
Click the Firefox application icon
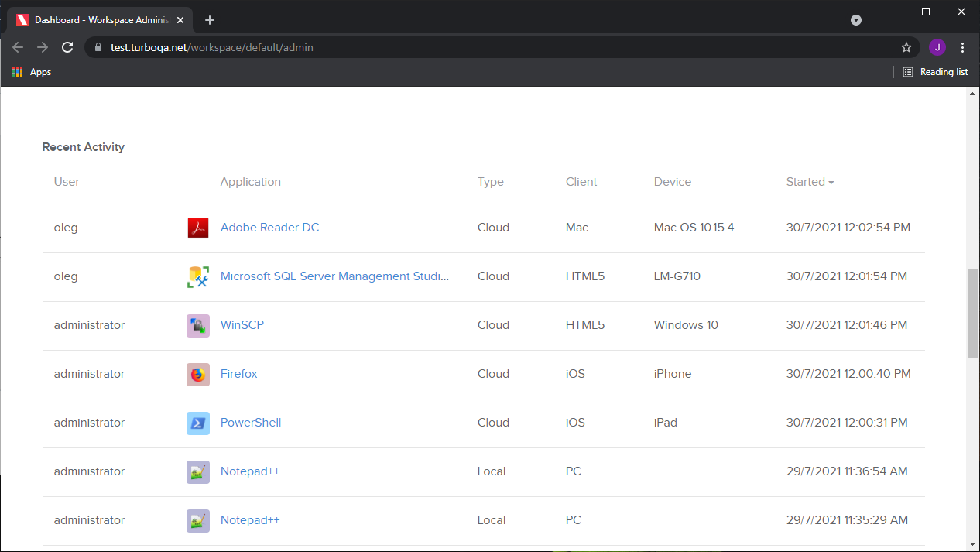tap(197, 374)
